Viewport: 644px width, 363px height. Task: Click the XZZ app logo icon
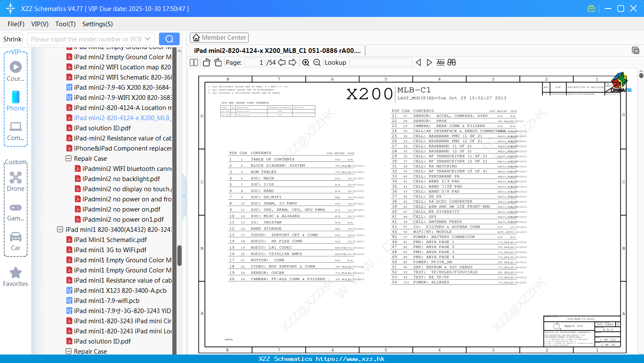pyautogui.click(x=11, y=8)
